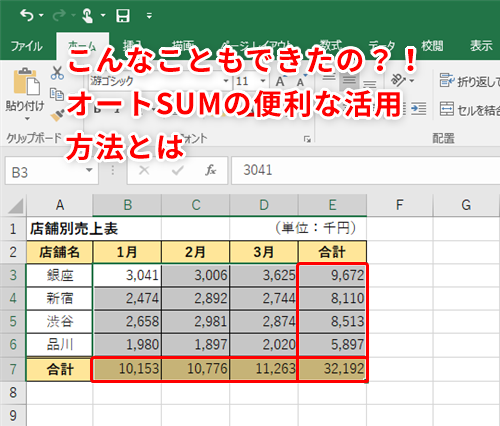Open the Name Box dropdown arrow

89,170
